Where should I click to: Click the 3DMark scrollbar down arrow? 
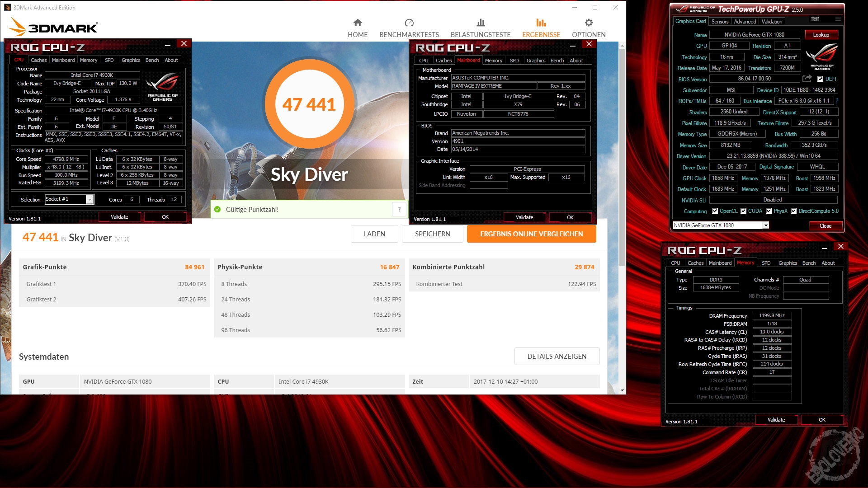coord(622,390)
